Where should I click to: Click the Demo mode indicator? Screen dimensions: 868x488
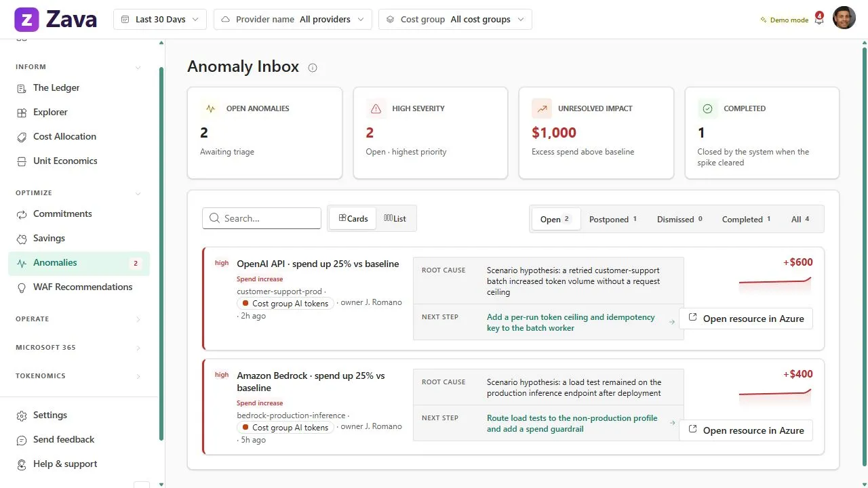pyautogui.click(x=785, y=20)
